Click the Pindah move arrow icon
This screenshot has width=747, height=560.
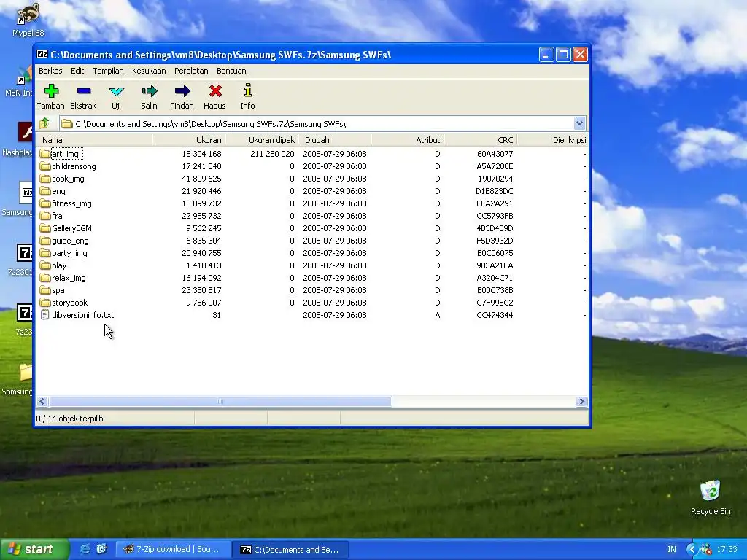(182, 91)
